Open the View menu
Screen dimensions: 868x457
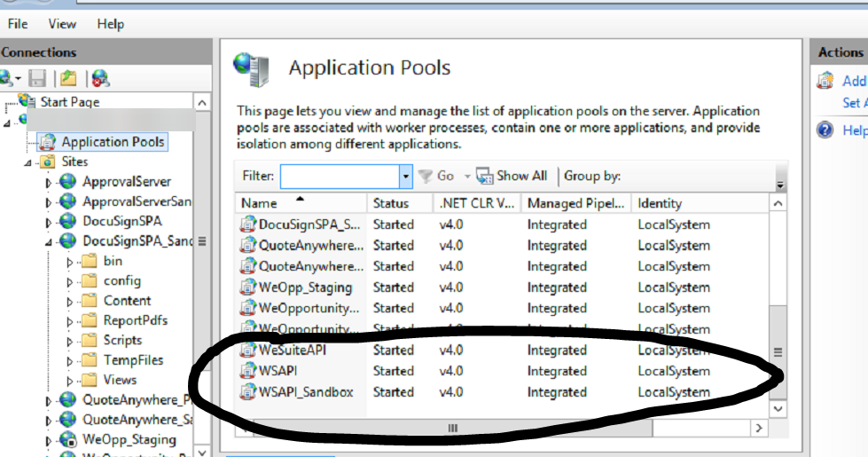[62, 24]
